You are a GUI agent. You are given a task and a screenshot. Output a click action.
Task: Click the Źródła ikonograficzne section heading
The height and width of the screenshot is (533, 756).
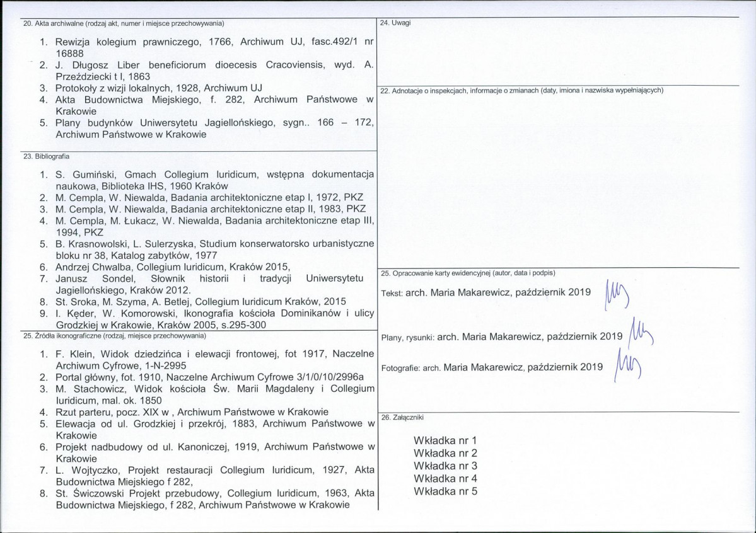click(x=114, y=336)
